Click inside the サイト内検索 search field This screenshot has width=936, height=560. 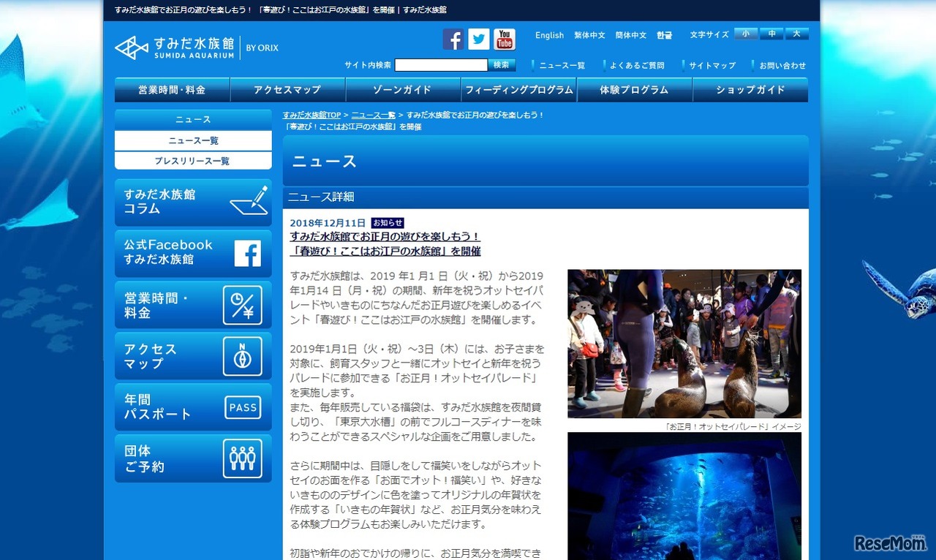[x=440, y=64]
